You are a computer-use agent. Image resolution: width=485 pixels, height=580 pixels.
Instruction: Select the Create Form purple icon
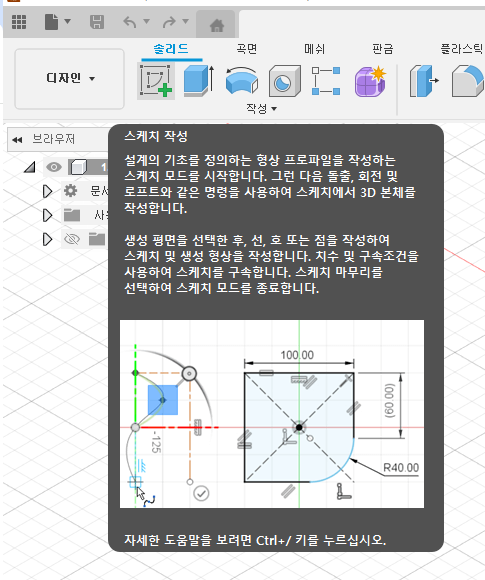point(370,81)
